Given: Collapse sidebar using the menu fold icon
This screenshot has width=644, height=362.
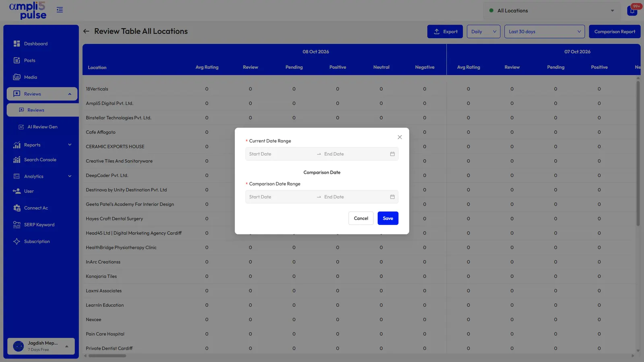Looking at the screenshot, I should click(60, 10).
